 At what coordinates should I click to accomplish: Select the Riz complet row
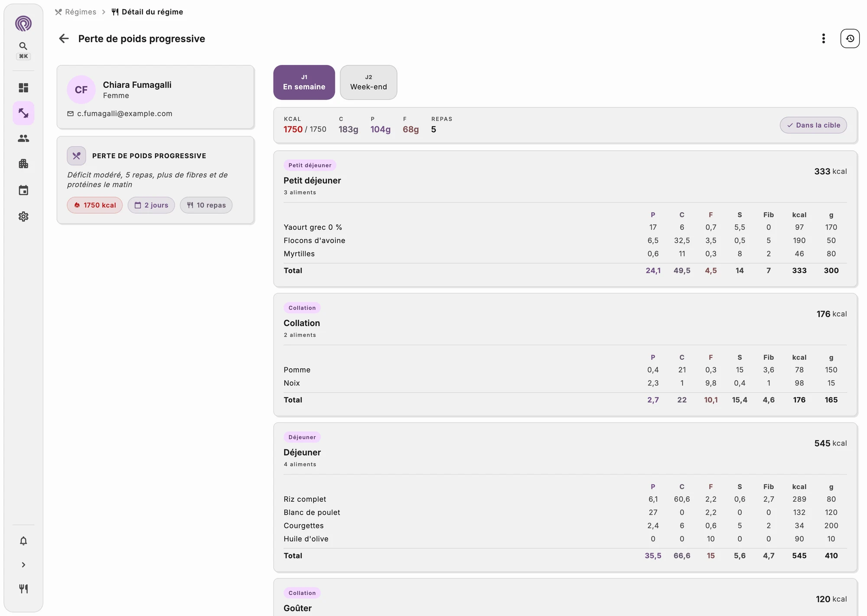tap(565, 499)
